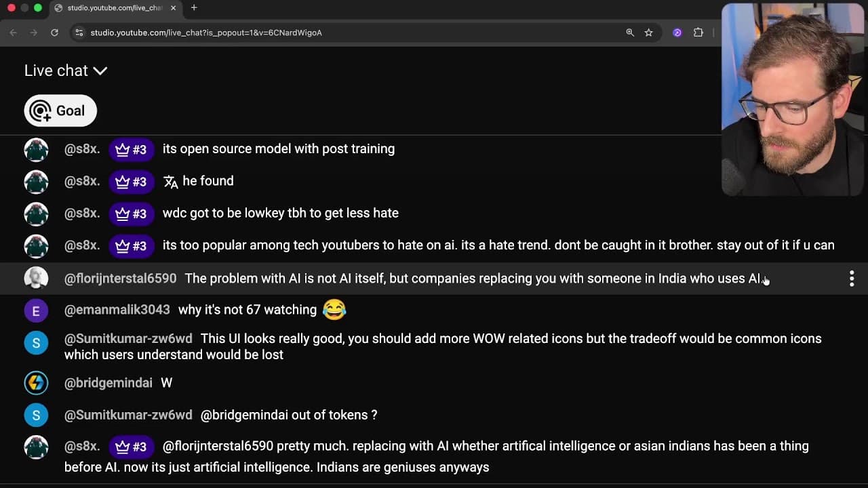Click the site information icon beside the URL
The image size is (868, 488).
click(79, 33)
